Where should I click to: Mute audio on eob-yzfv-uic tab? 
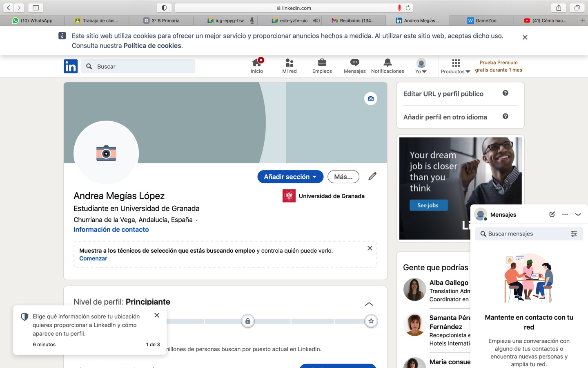point(316,20)
